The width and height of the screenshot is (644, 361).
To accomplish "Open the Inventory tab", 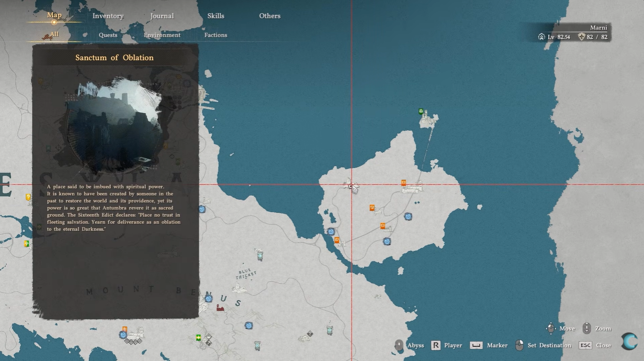I will (108, 16).
